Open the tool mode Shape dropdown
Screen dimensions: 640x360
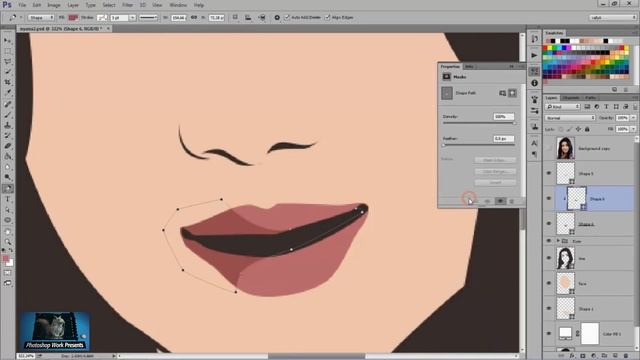pos(41,18)
